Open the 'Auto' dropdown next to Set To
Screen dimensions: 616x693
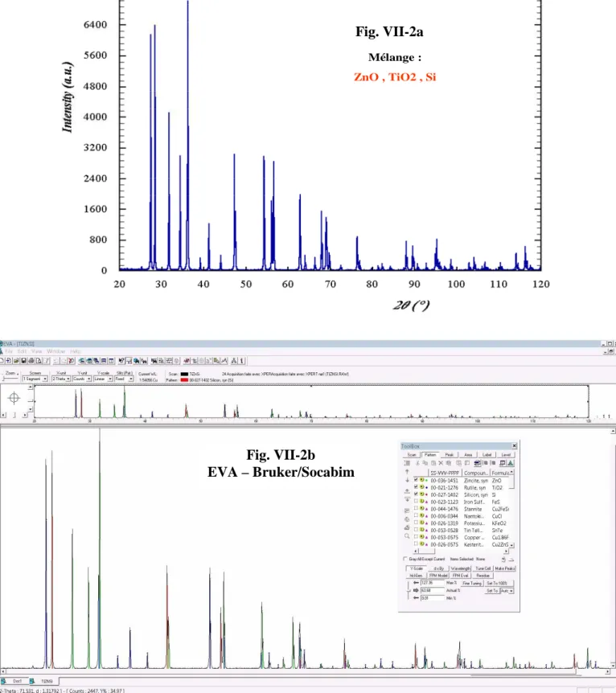pos(511,590)
